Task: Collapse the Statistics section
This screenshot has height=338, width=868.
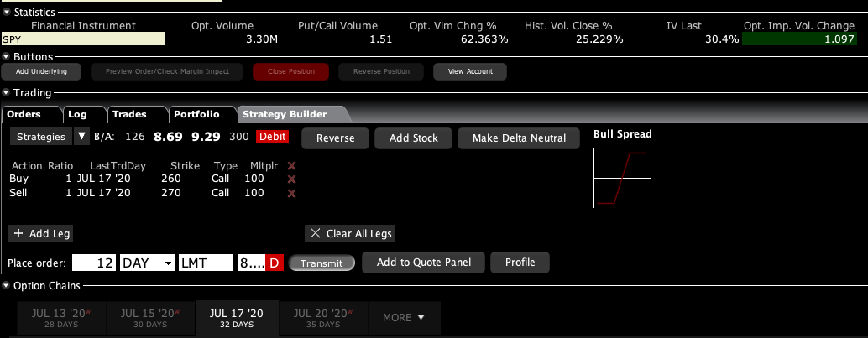Action: [x=7, y=13]
